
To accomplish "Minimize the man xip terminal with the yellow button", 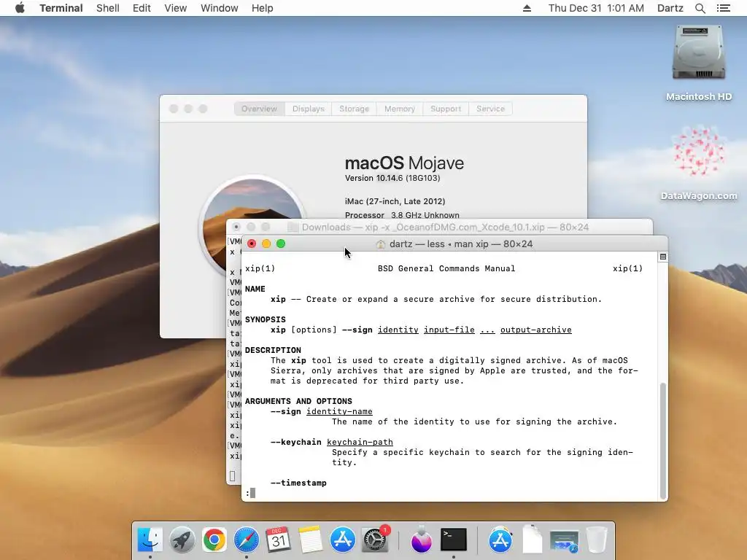I will click(x=266, y=244).
